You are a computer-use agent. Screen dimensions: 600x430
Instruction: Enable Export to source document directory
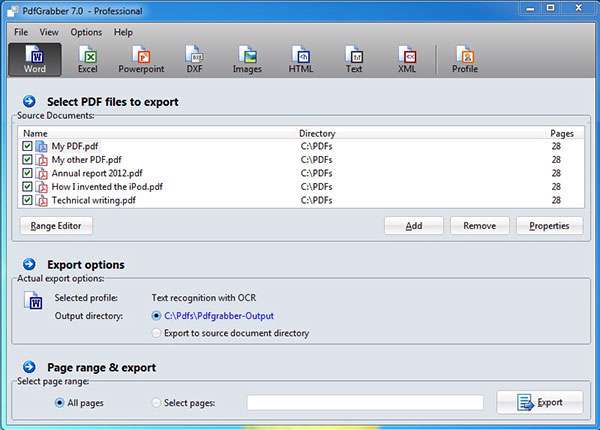(x=155, y=333)
